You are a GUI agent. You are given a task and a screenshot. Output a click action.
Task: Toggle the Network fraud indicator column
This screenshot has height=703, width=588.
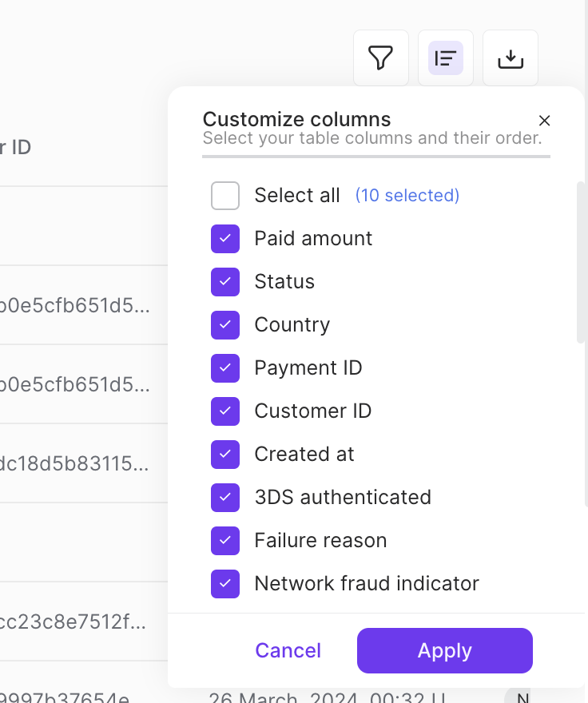pyautogui.click(x=225, y=583)
